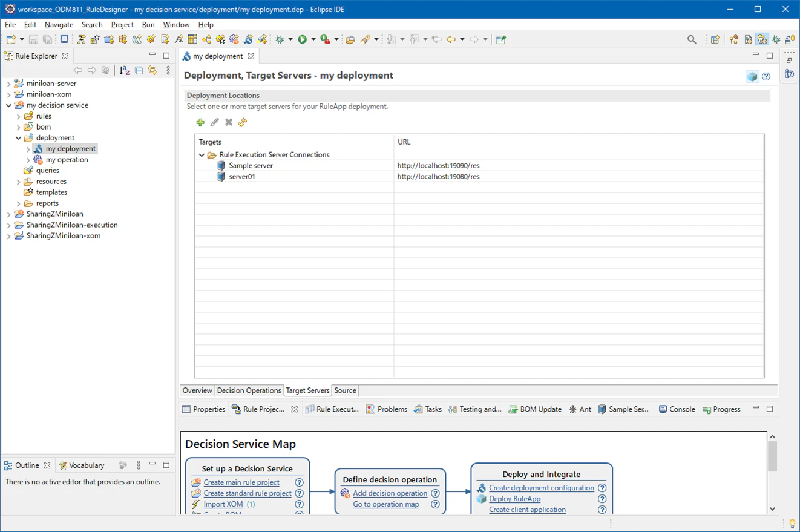Collapse the my decision service project
Viewport: 800px width, 532px height.
[8, 105]
